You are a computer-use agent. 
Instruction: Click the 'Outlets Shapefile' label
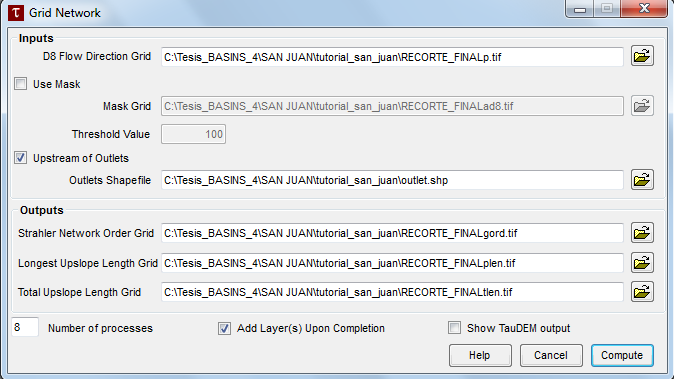click(110, 180)
